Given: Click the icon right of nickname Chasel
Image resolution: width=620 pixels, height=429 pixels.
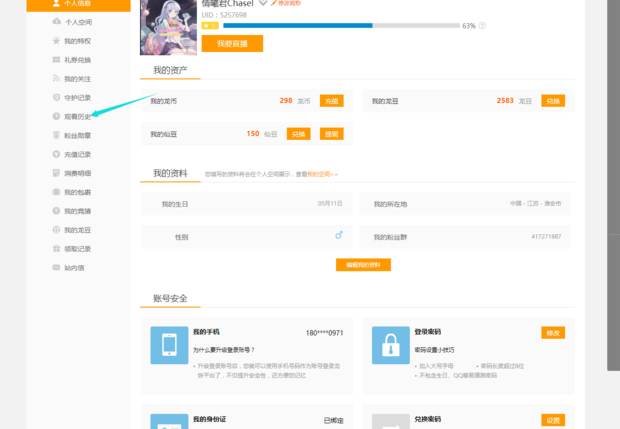Looking at the screenshot, I should point(263,3).
